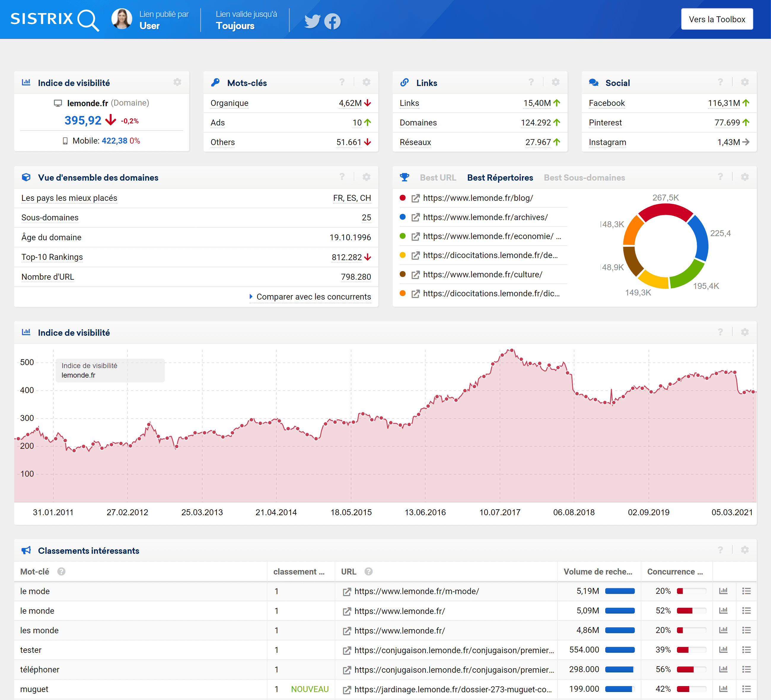The width and height of the screenshot is (771, 700).
Task: Open the lemonde.fr/economie/ directory link
Action: tap(492, 236)
